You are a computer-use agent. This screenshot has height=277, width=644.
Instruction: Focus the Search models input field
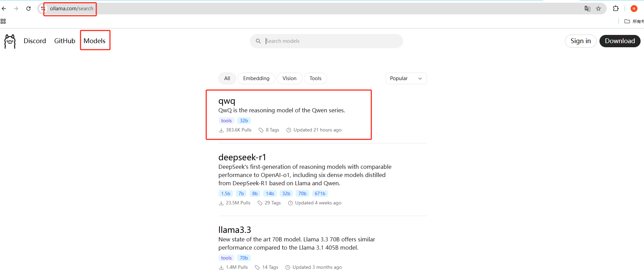[329, 41]
